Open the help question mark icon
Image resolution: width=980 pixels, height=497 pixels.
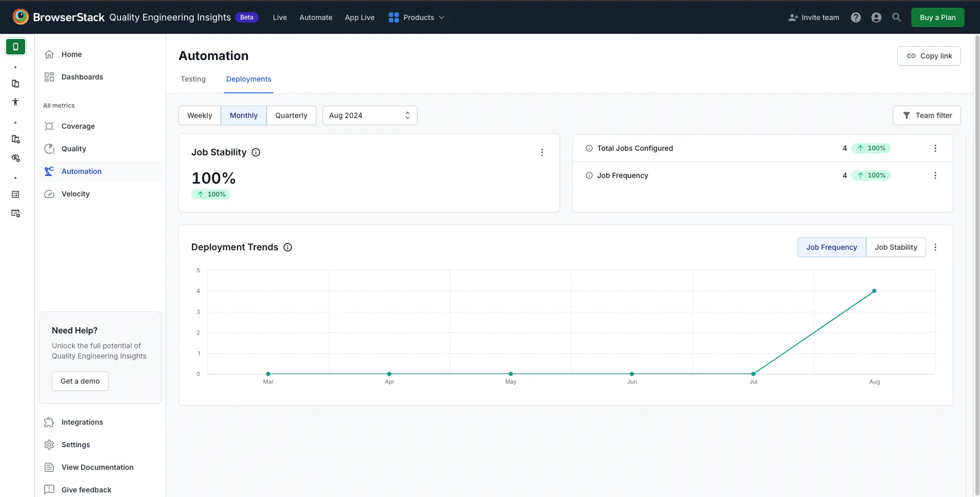pos(856,17)
